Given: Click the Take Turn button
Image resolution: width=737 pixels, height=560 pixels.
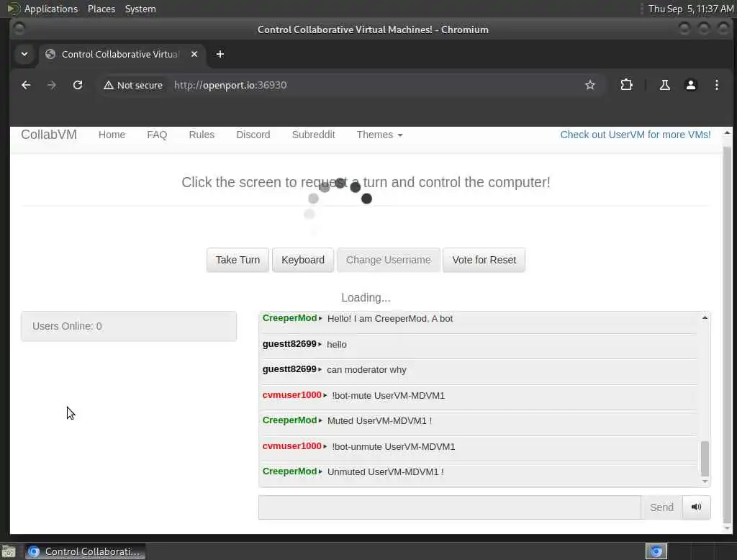Looking at the screenshot, I should pyautogui.click(x=238, y=260).
